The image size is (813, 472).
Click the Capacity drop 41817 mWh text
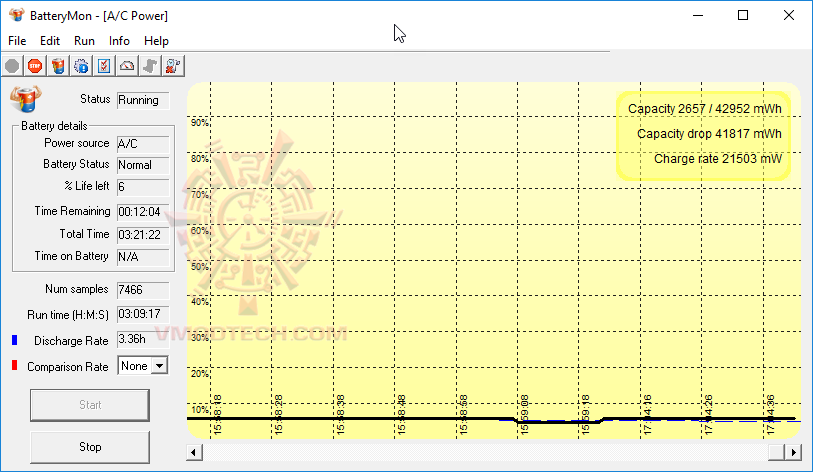709,134
